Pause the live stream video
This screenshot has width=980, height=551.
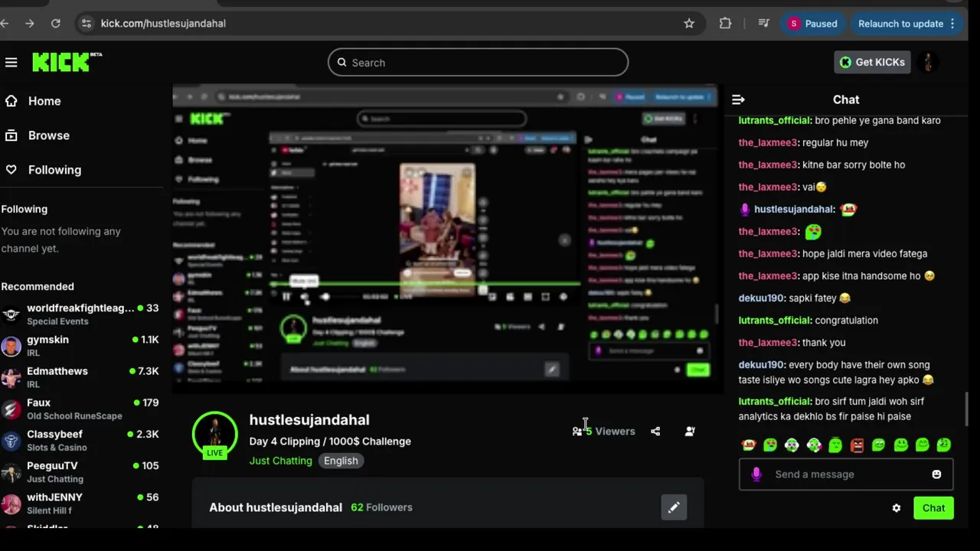pyautogui.click(x=286, y=297)
